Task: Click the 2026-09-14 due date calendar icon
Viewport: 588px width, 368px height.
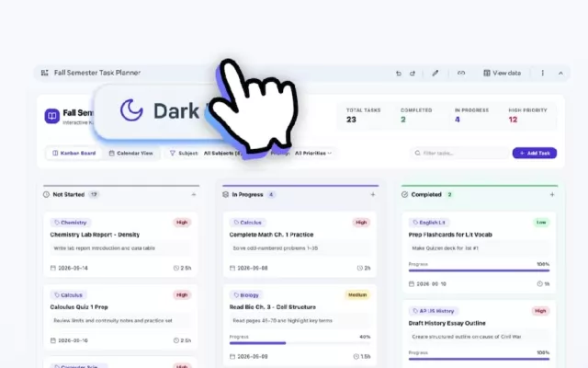Action: (x=53, y=268)
